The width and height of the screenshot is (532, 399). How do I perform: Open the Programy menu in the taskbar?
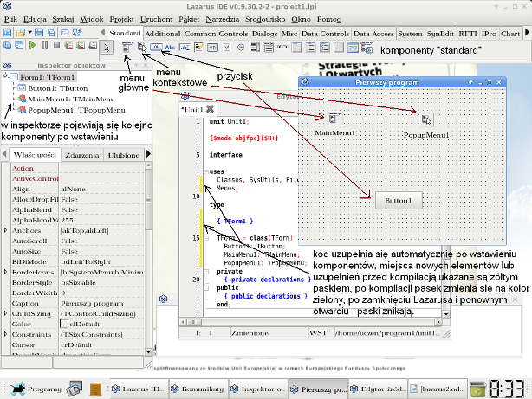click(36, 389)
